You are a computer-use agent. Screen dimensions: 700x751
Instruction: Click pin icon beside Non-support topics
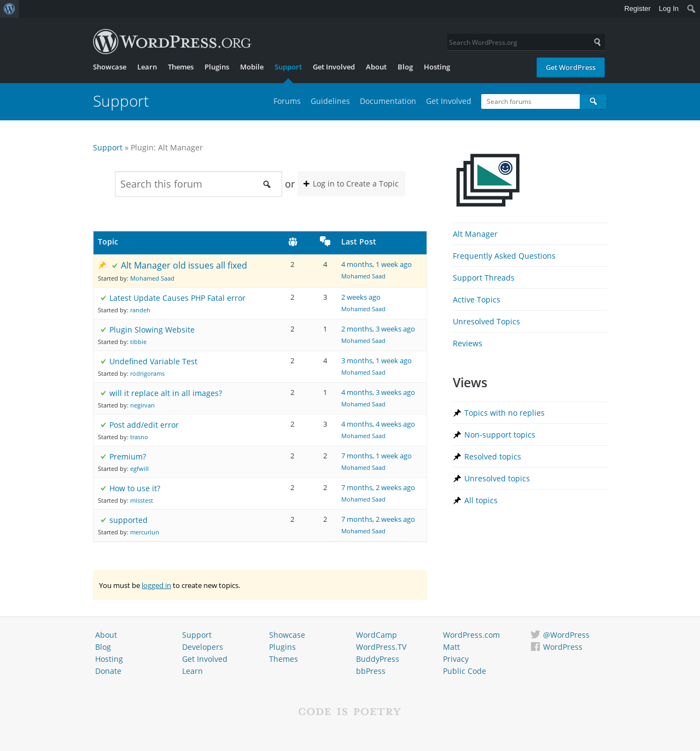click(x=457, y=435)
